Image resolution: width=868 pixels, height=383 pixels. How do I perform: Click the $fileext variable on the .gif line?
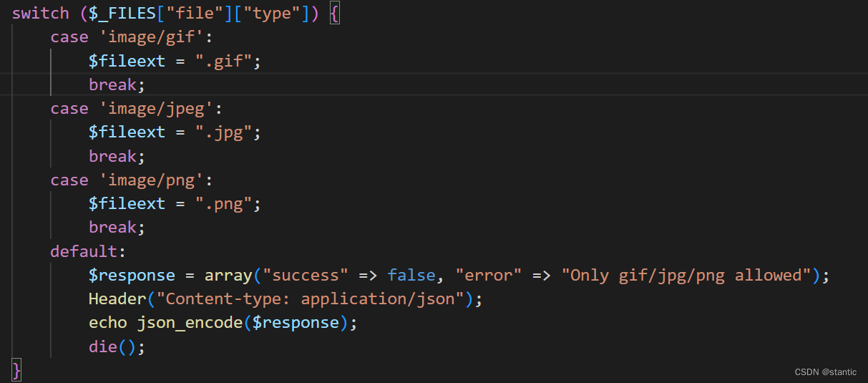pyautogui.click(x=127, y=61)
